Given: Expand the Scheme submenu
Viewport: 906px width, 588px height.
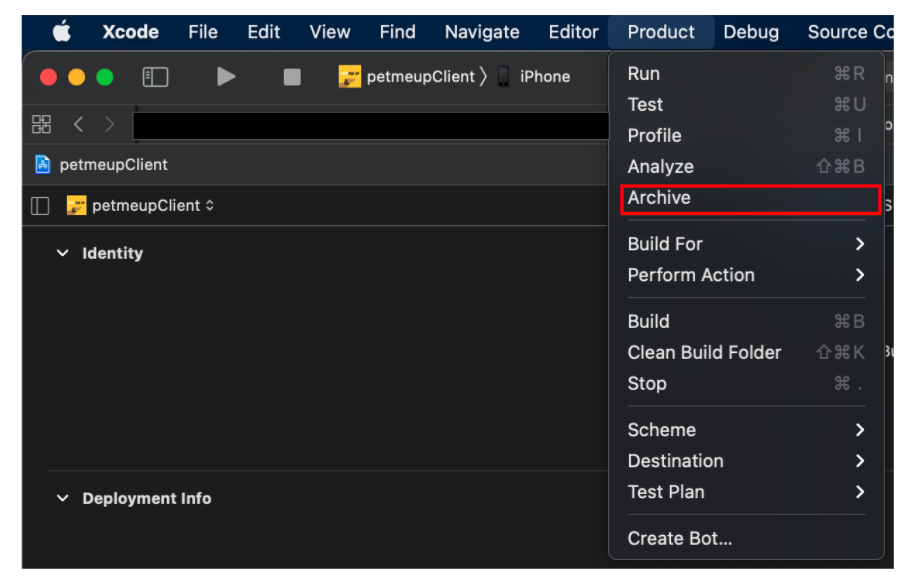Looking at the screenshot, I should (746, 430).
